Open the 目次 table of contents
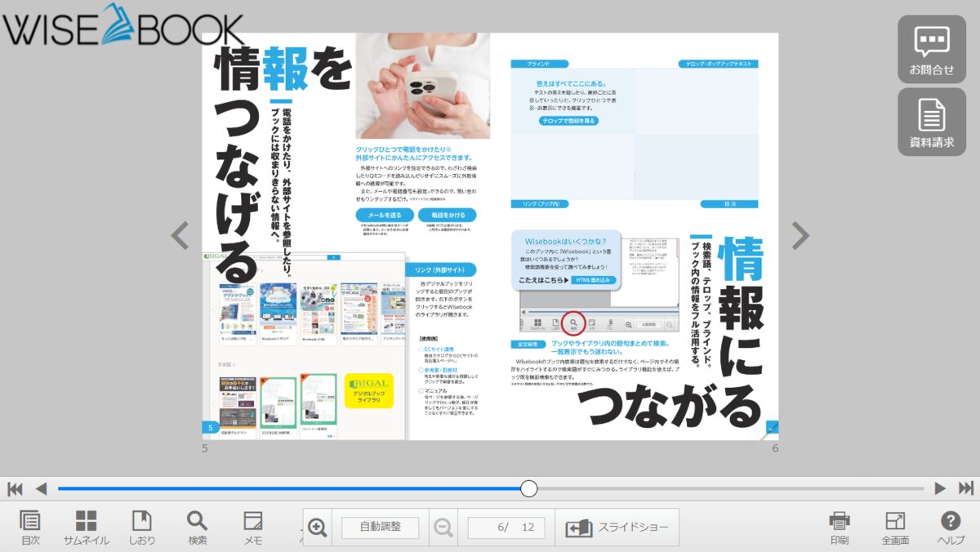Viewport: 980px width, 552px height. pos(30,528)
